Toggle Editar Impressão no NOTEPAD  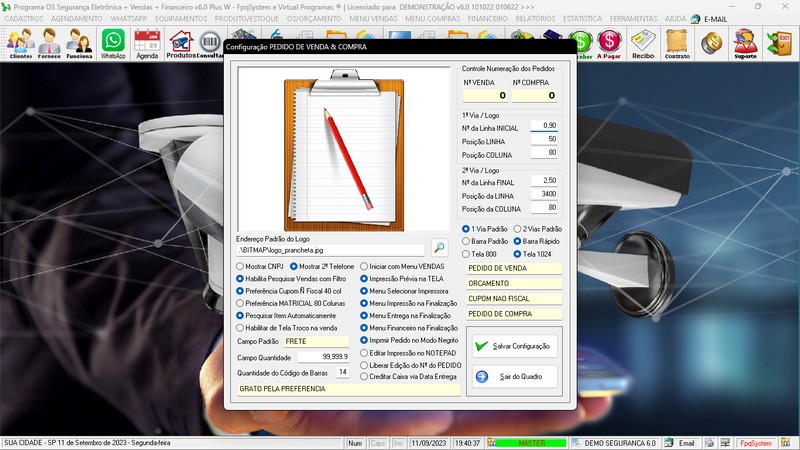click(364, 353)
